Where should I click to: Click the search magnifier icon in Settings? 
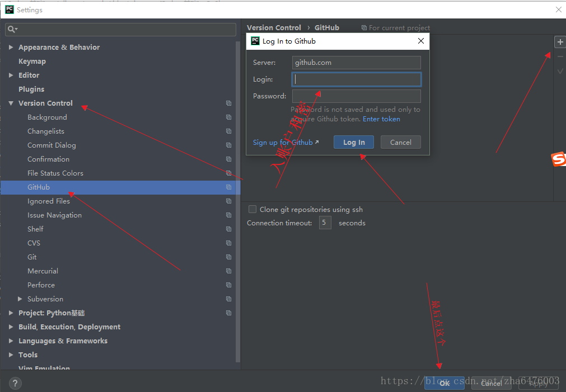tap(12, 29)
